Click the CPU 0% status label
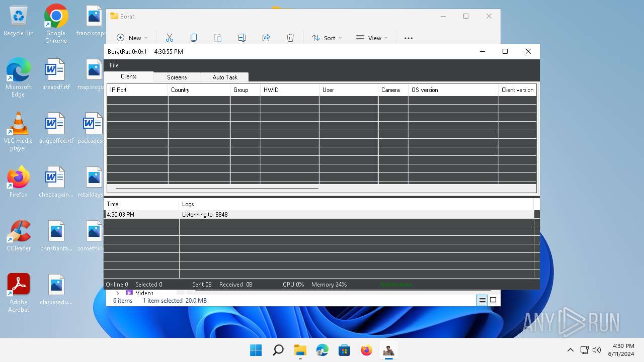 [x=293, y=285]
